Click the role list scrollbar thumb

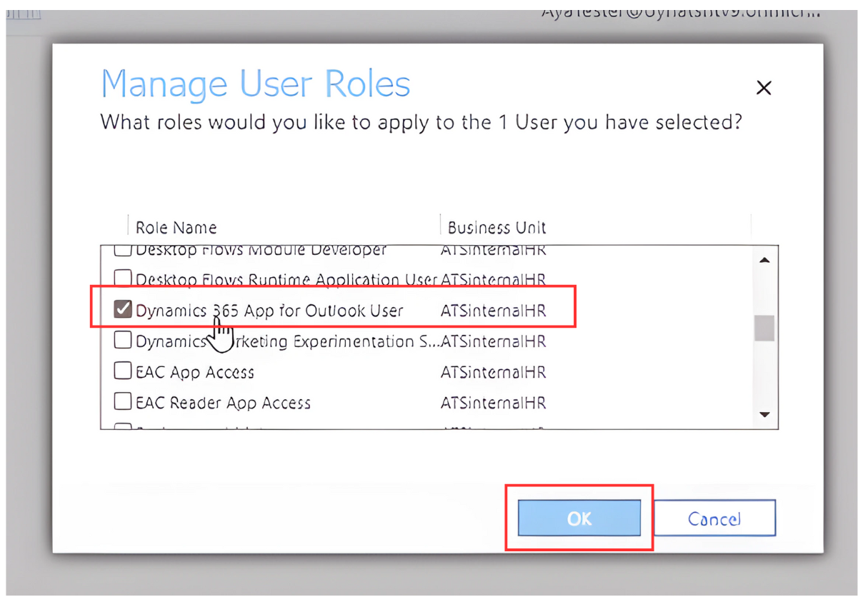tap(764, 328)
